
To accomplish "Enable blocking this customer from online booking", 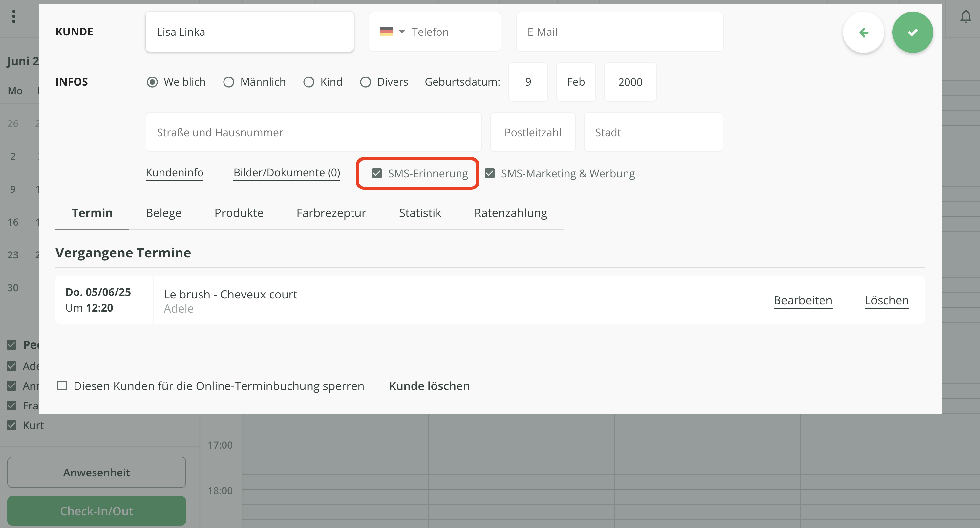I will 62,385.
